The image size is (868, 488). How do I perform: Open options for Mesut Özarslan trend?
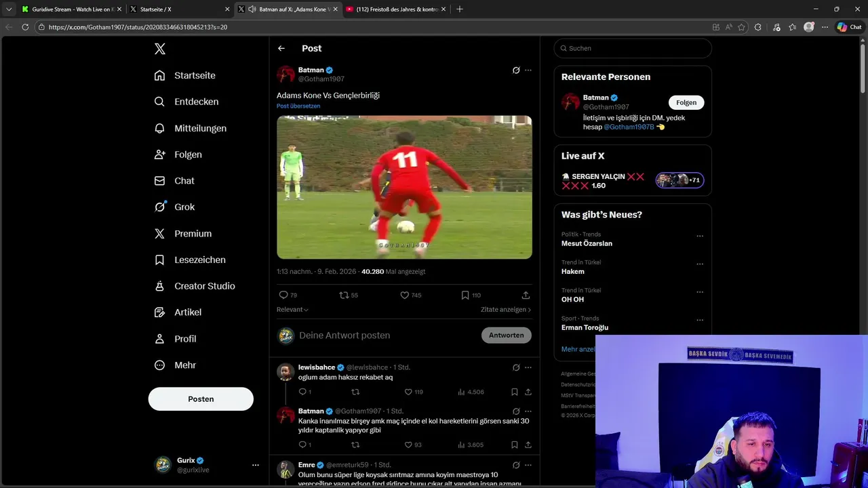tap(700, 237)
